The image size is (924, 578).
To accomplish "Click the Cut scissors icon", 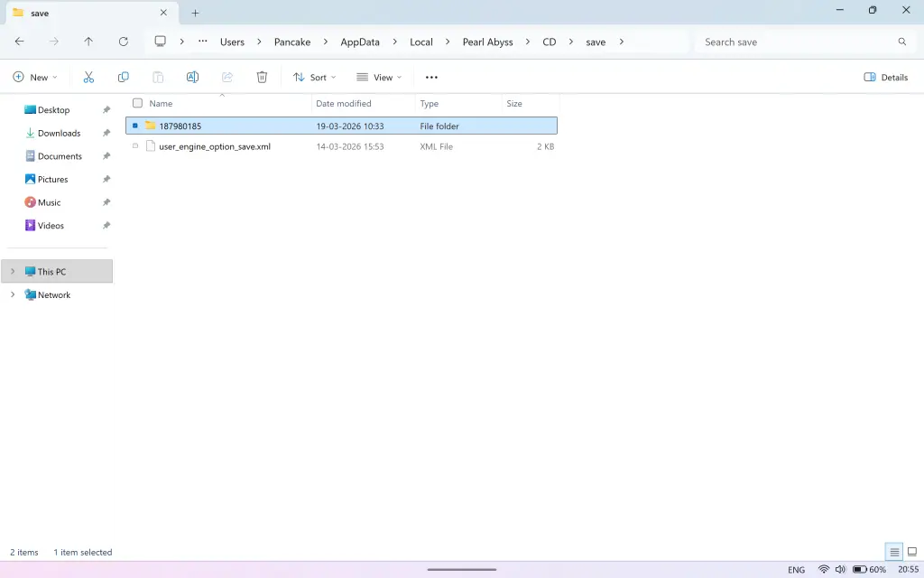I will (88, 78).
